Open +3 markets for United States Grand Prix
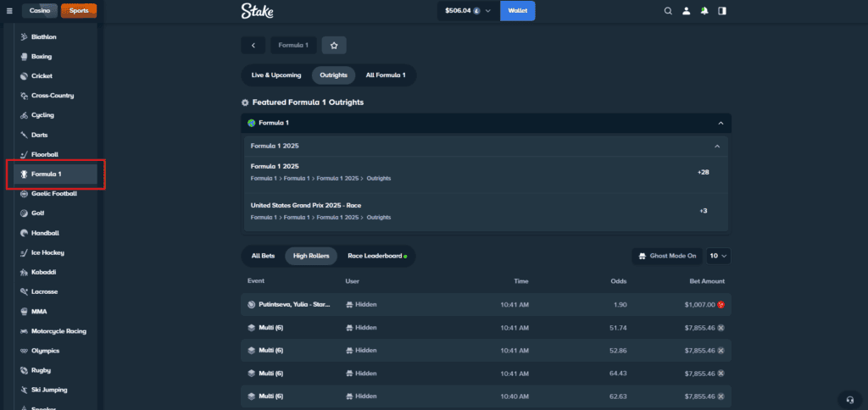Screen dimensions: 868x410 click(x=704, y=211)
